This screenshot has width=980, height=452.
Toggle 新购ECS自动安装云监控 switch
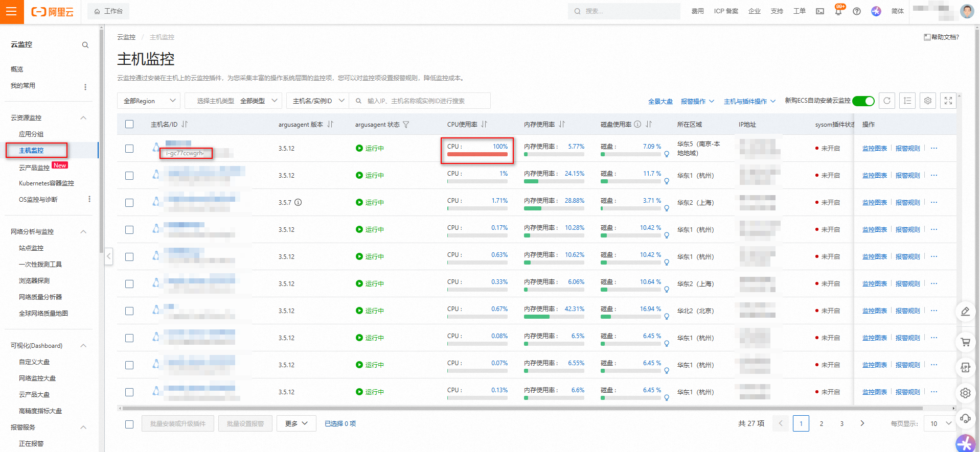(863, 101)
